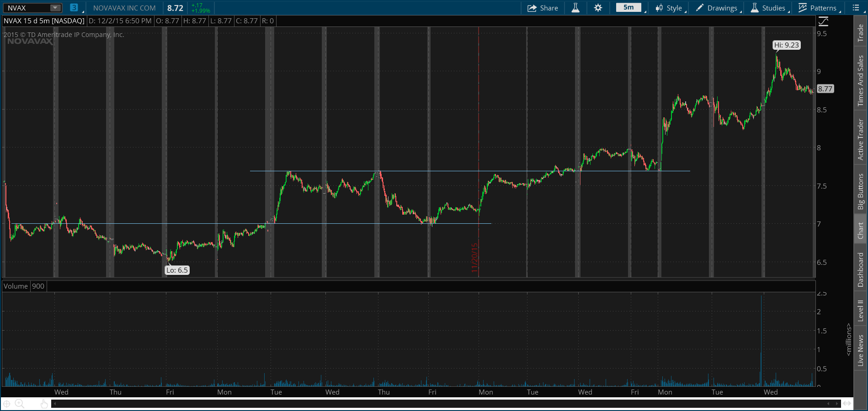Select the crosshair pointer tool

[7, 404]
